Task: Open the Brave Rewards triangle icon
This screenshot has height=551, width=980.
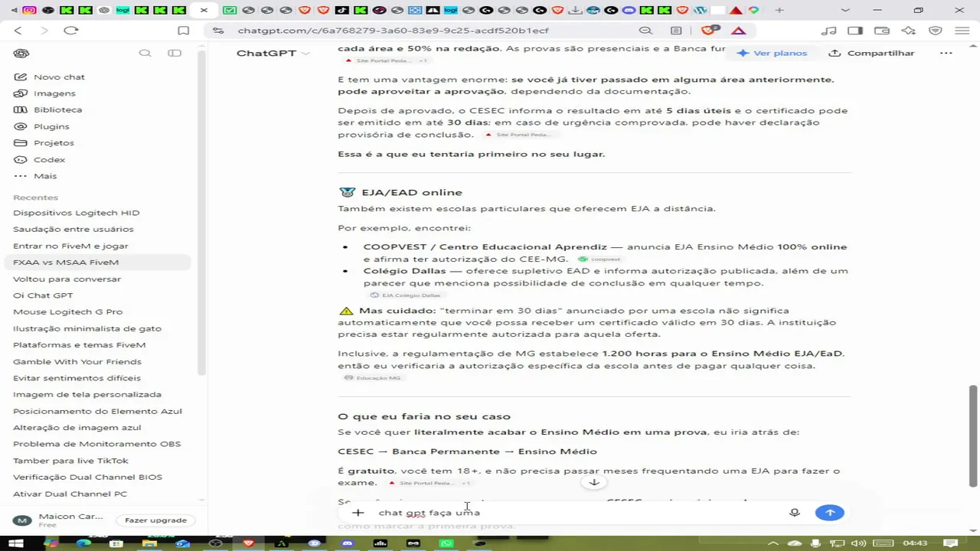Action: pyautogui.click(x=739, y=31)
